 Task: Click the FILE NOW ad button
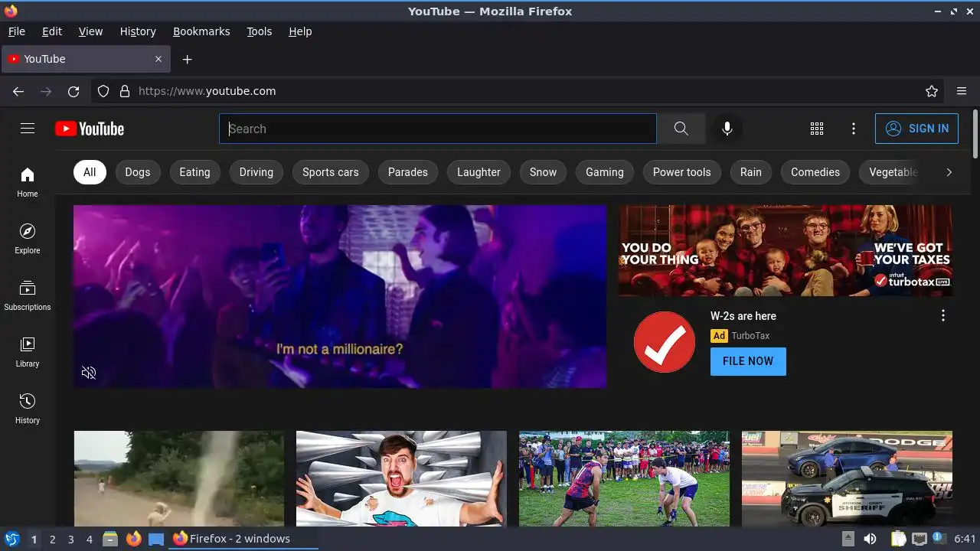click(748, 361)
